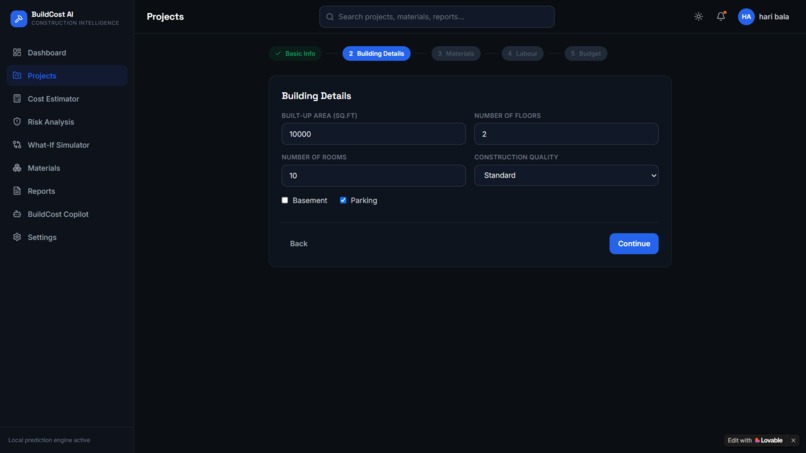Open Reports document icon
This screenshot has height=453, width=806.
pyautogui.click(x=17, y=191)
